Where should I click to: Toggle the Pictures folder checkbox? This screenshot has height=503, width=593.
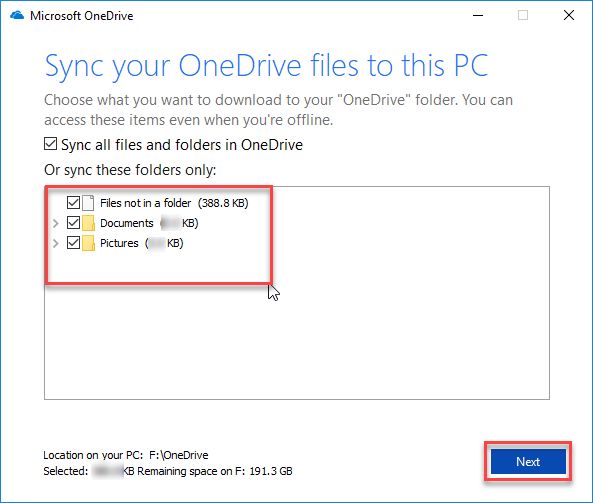coord(73,243)
